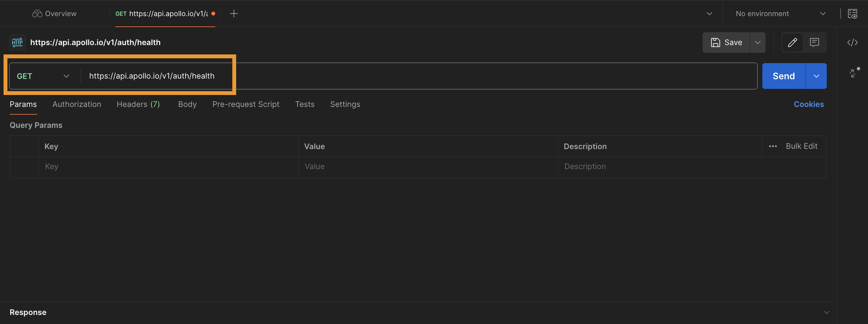Switch to the Authorization tab
The height and width of the screenshot is (324, 868).
click(x=77, y=104)
